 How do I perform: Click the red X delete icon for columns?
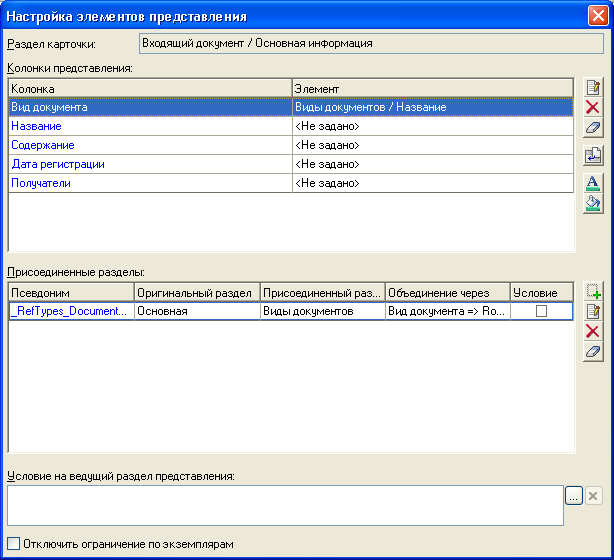592,107
